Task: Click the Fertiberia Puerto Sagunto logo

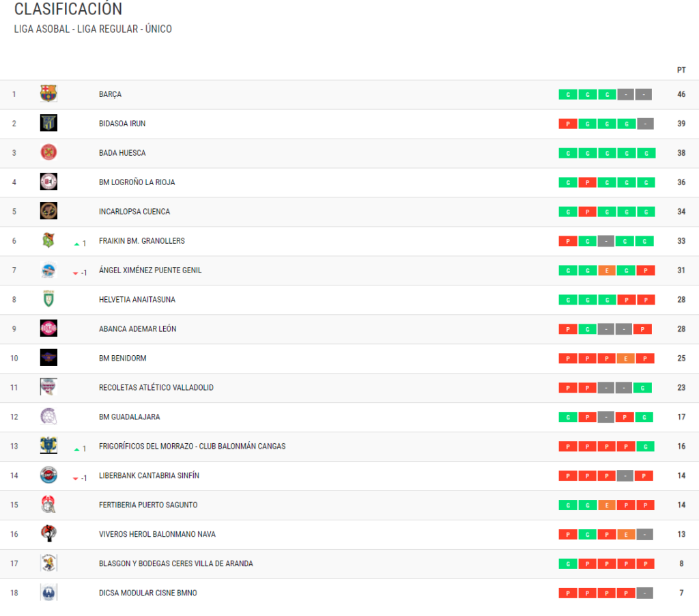Action: 48,505
